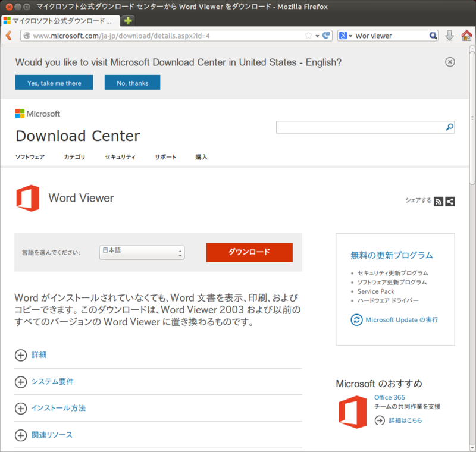Open the search engine selector dropdown
Viewport: 476px width, 452px height.
[346, 36]
